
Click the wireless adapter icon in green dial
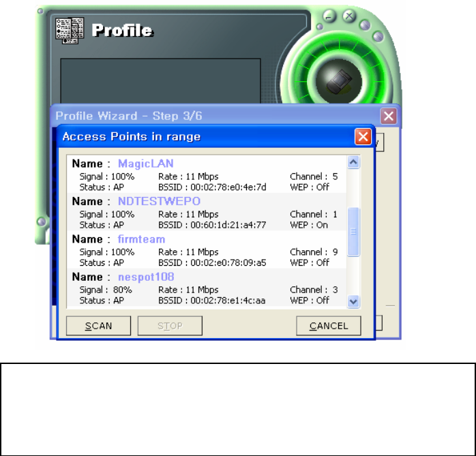(x=339, y=81)
